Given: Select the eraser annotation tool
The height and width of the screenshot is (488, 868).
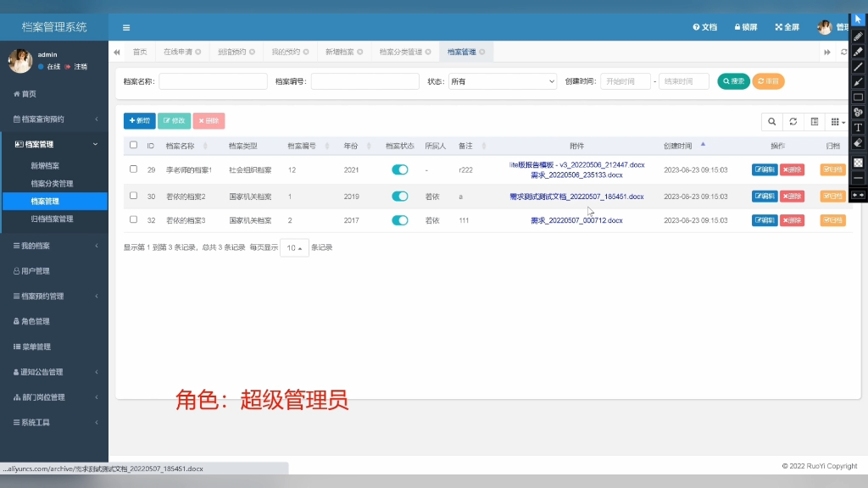Looking at the screenshot, I should [x=858, y=143].
